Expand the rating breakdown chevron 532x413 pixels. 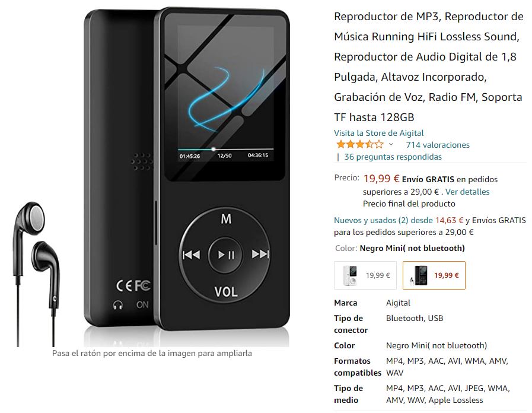391,145
